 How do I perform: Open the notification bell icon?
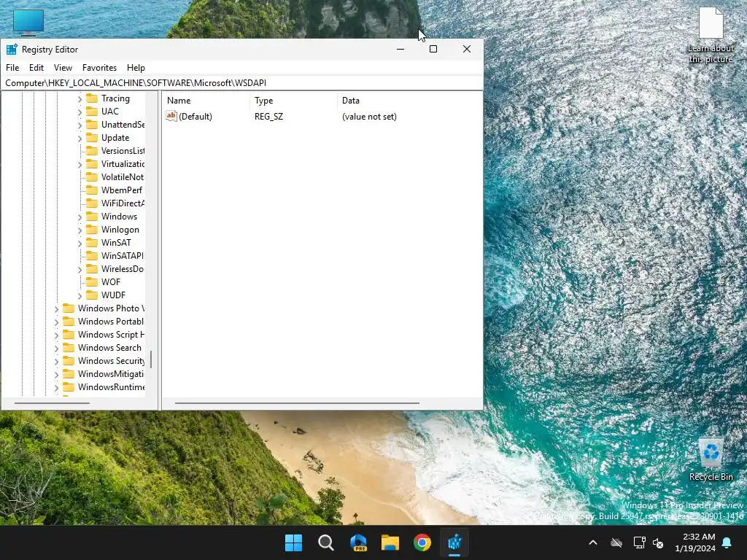coord(727,542)
